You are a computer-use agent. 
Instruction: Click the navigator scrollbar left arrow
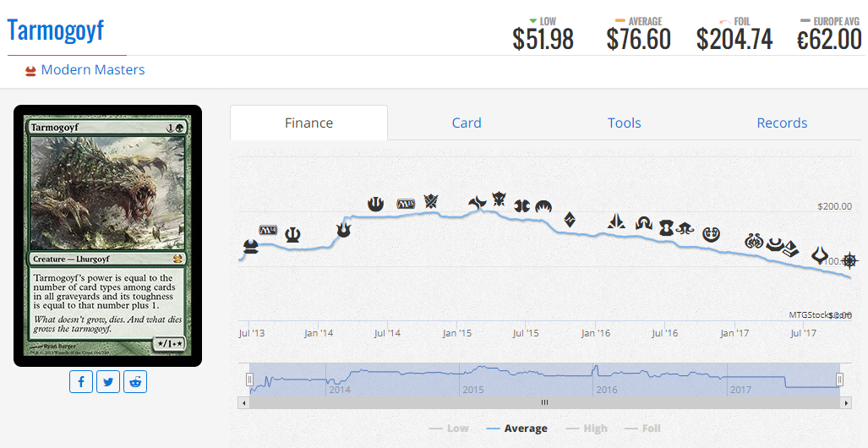coord(243,402)
